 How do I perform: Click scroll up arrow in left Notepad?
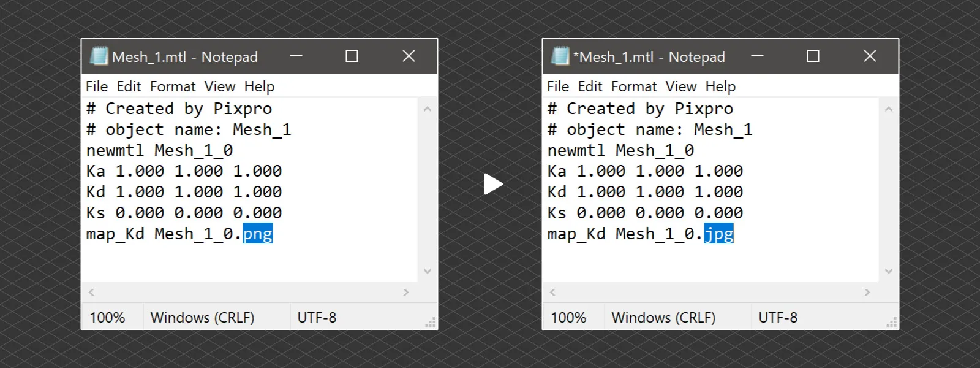click(x=428, y=109)
